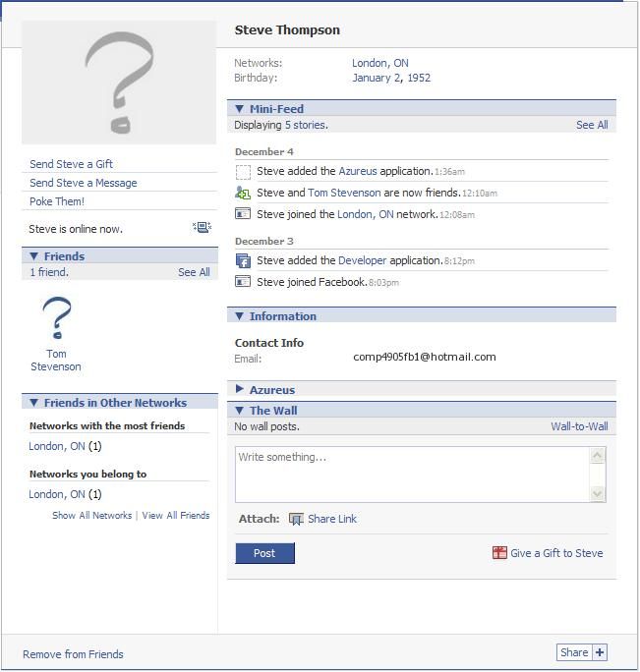640x672 pixels.
Task: Click the Post button
Action: (x=264, y=553)
